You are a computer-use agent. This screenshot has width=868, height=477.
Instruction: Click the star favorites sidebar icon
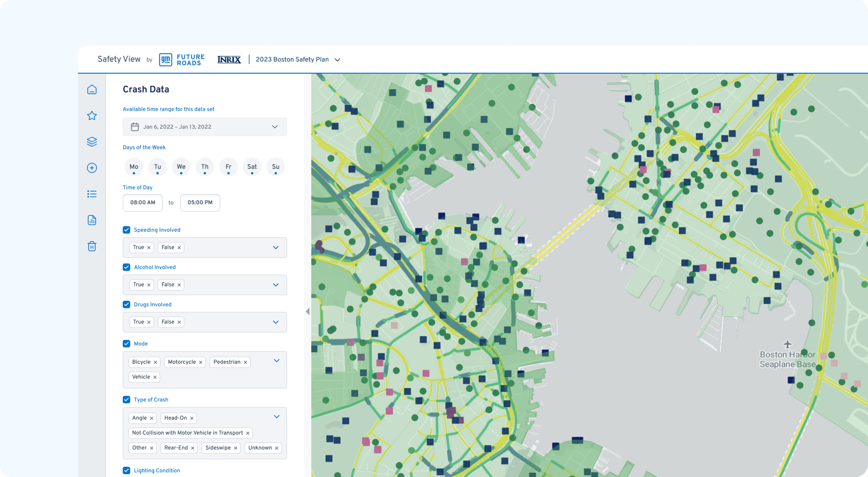92,115
